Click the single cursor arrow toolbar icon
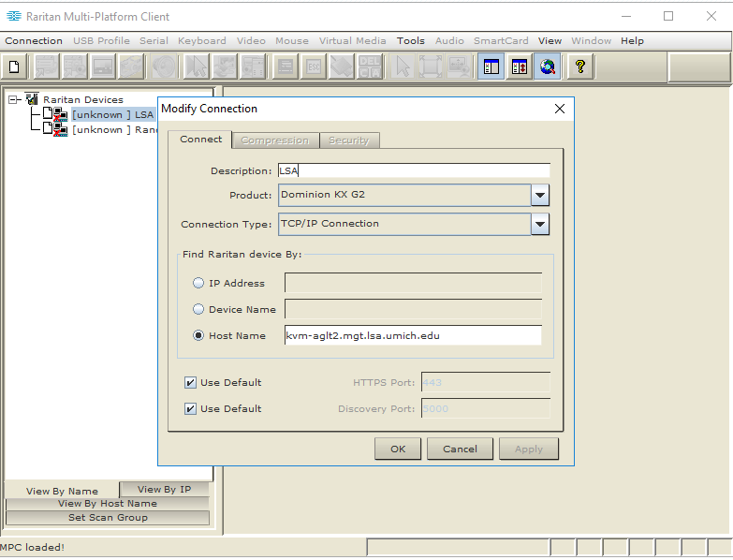 [402, 66]
